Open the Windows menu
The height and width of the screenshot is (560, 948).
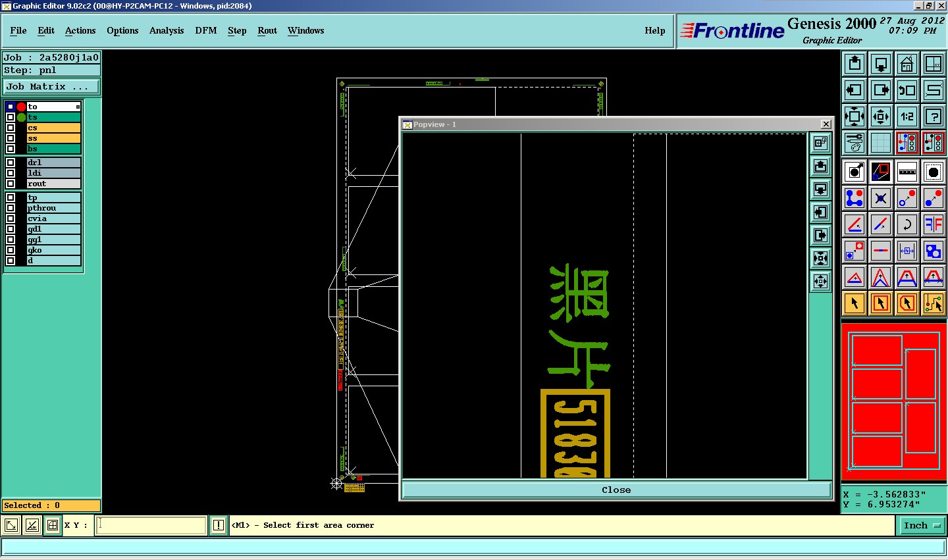306,30
